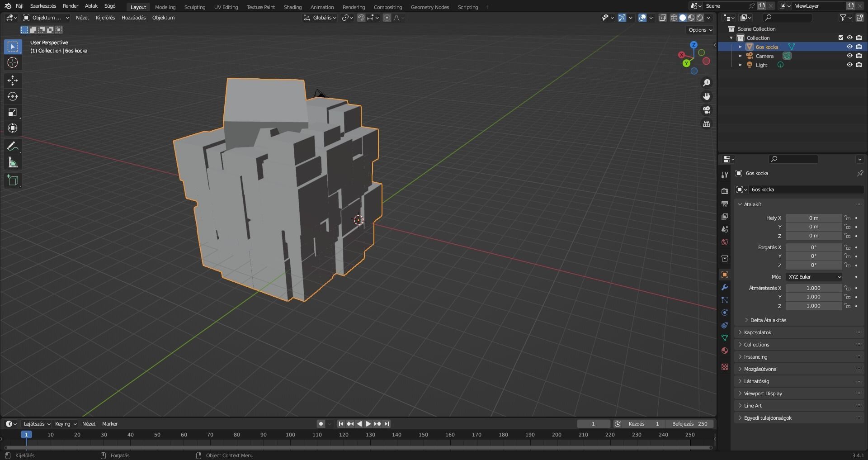Toggle camera view icon in viewport

(x=706, y=110)
